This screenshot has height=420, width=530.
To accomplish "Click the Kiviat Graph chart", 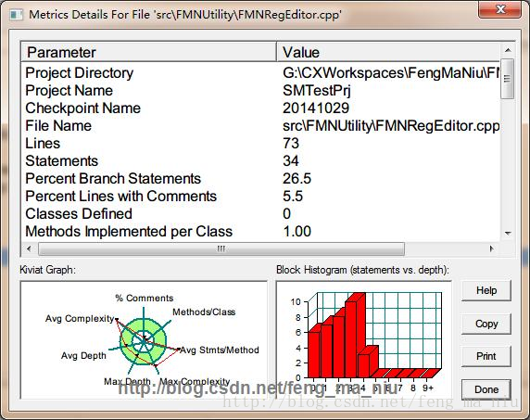I will (x=144, y=340).
